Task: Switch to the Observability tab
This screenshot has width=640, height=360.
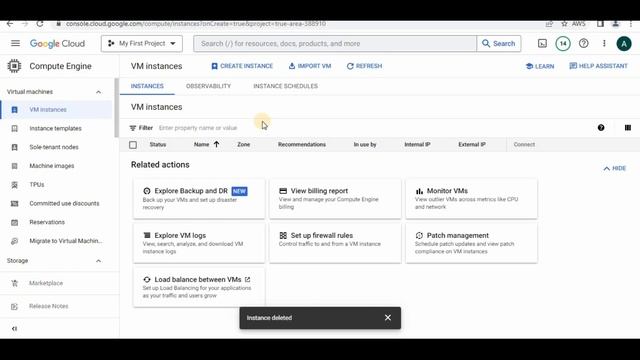Action: tap(208, 86)
